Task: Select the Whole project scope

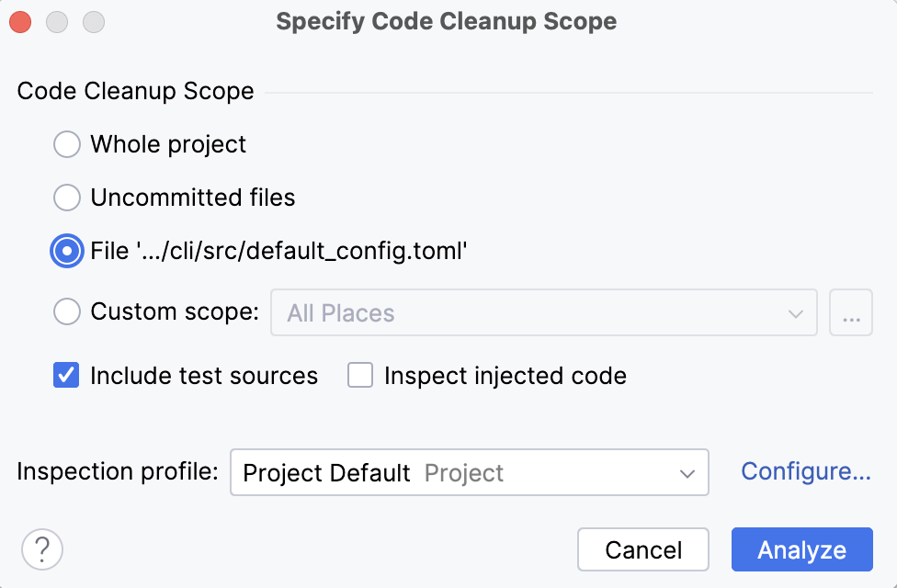Action: (x=65, y=144)
